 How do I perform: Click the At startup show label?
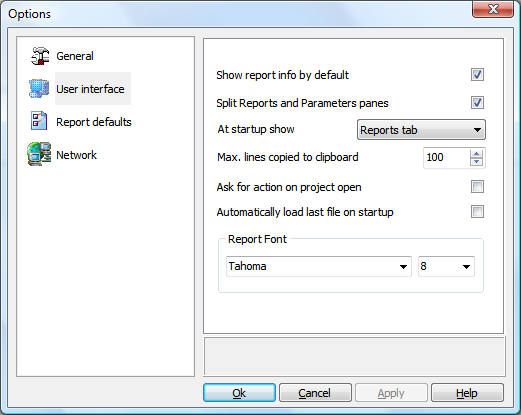tap(256, 129)
